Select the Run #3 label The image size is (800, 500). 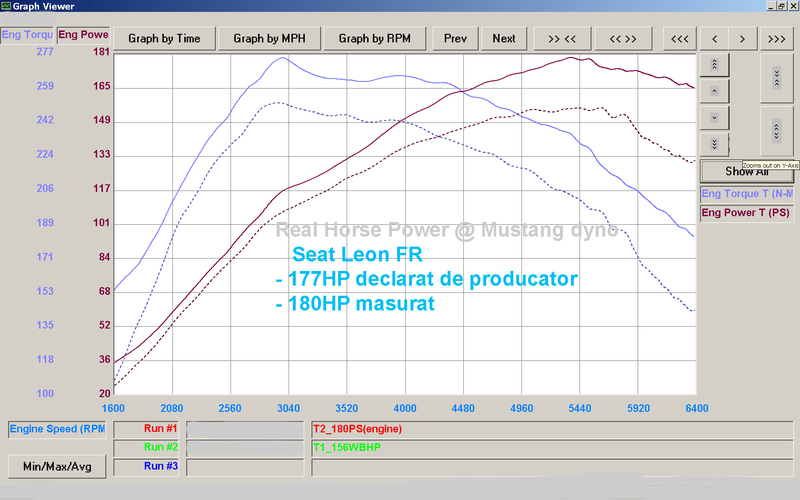point(146,466)
